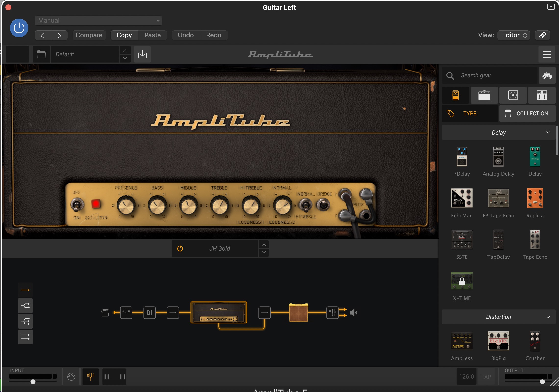Open the Custom Shop cart icon

(x=547, y=75)
